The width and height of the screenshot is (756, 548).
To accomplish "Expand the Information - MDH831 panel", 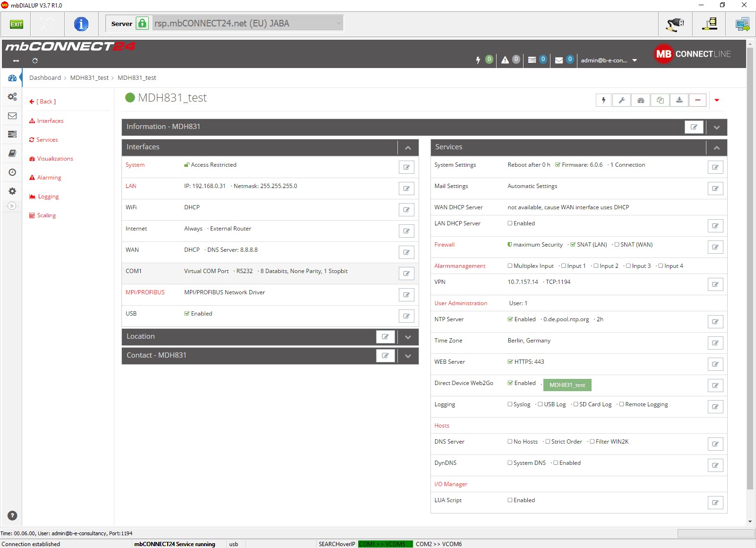I will (717, 127).
